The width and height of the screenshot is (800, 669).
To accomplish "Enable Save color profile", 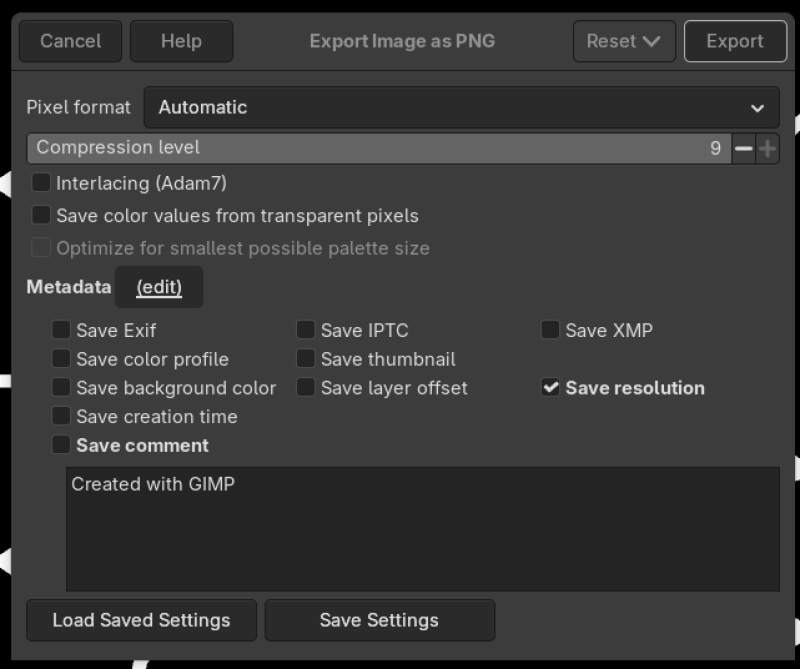I will [x=60, y=359].
